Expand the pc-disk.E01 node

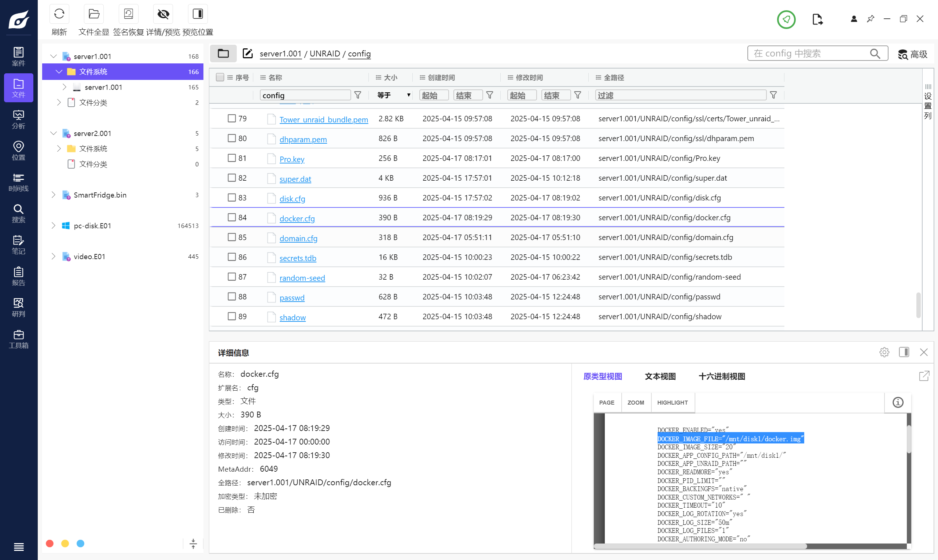tap(54, 226)
